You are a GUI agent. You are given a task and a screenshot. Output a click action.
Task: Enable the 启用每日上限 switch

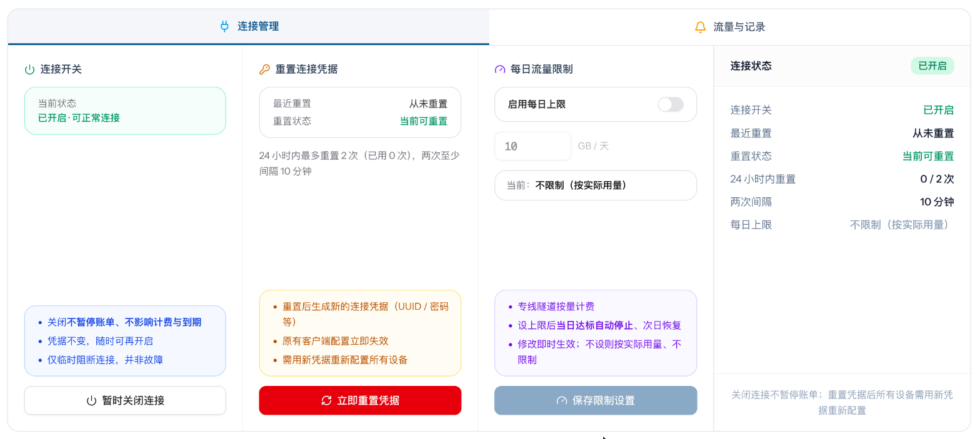[x=671, y=104]
